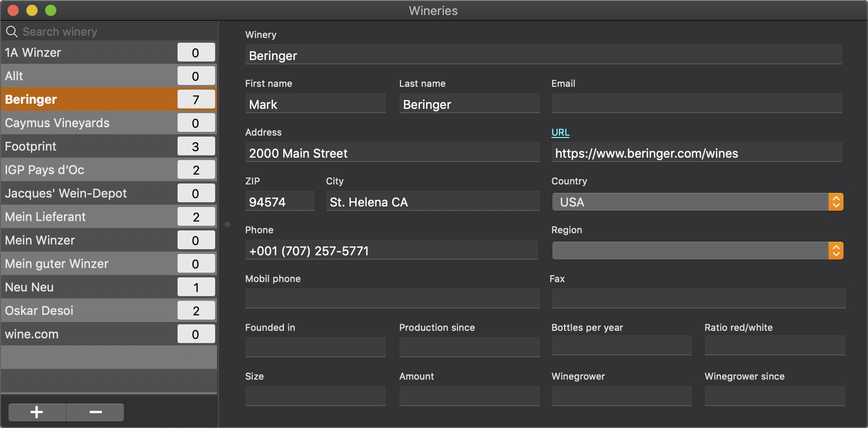Select Neu Neu winery row
The image size is (868, 428).
click(109, 287)
